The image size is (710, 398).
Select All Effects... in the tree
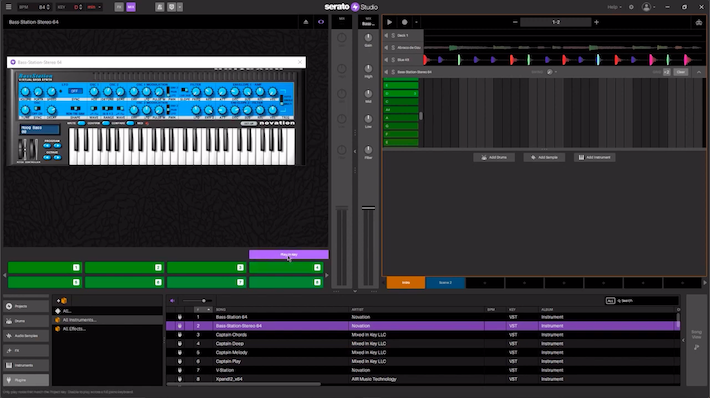(107, 329)
